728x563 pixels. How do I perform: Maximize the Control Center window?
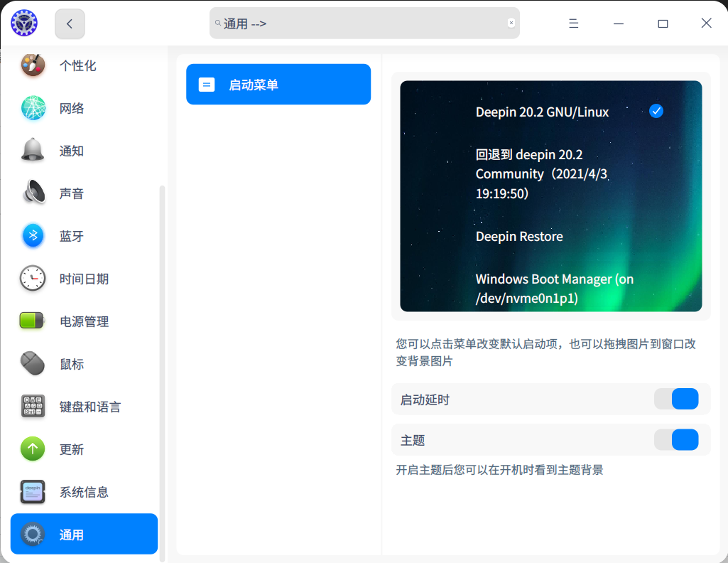(663, 23)
